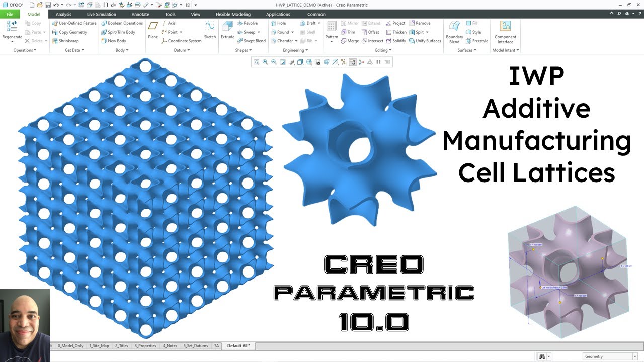Toggle the spin center display
644x362 pixels.
[x=361, y=62]
